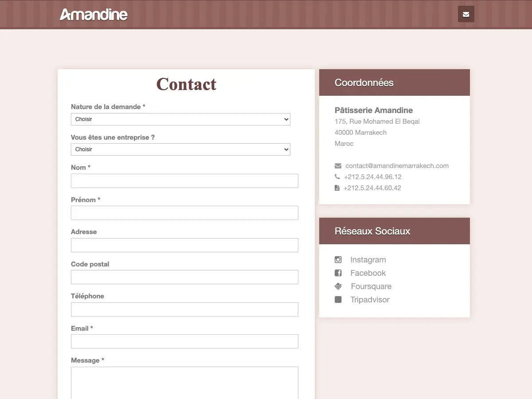Focus the Nom input field
Image resolution: width=532 pixels, height=399 pixels.
[184, 181]
